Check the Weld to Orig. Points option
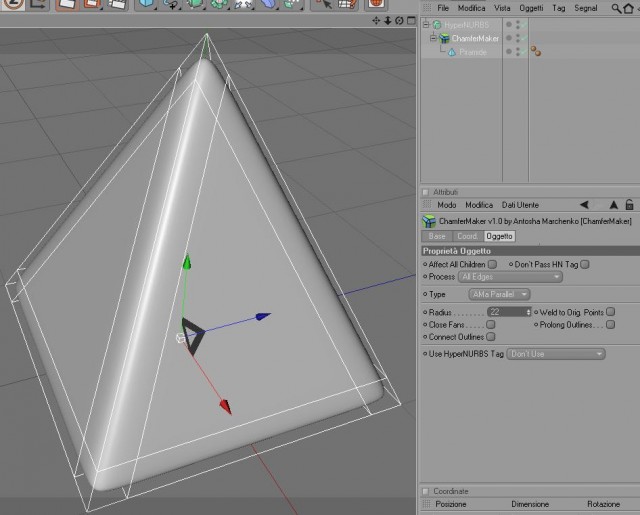Screen dimensions: 640x515 click(611, 312)
